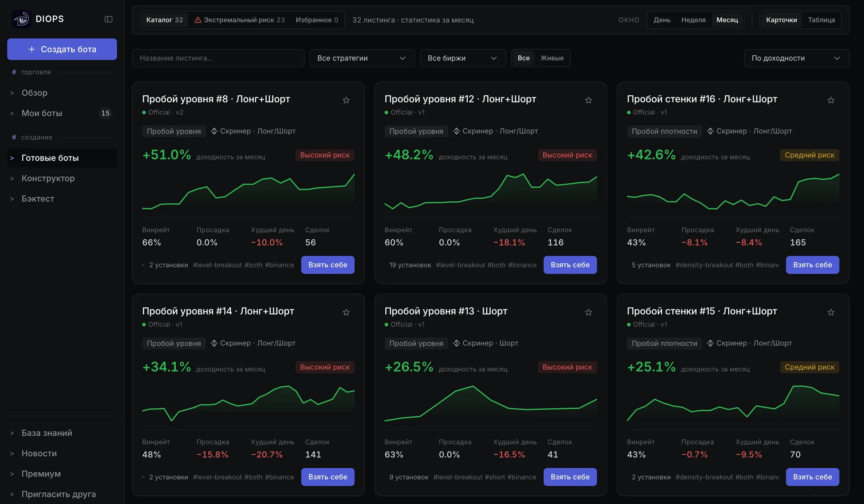
Task: Click screener icon on Пробой уровня #12 card
Action: coord(456,131)
